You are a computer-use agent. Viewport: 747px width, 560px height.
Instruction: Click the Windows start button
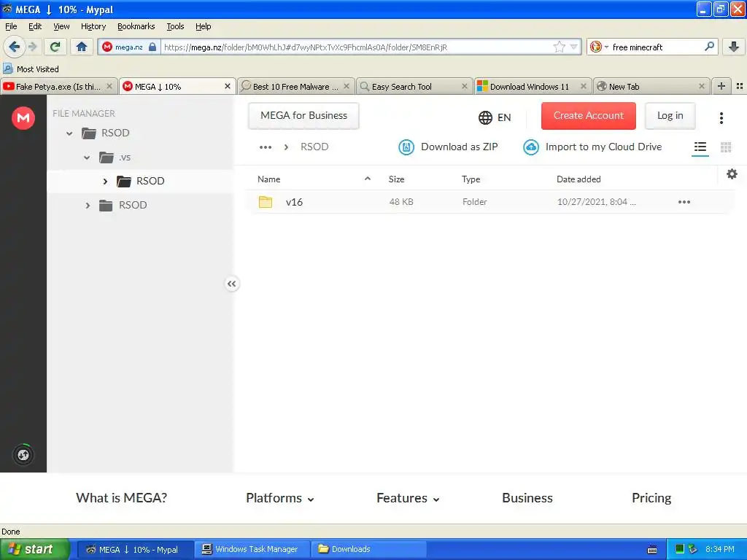click(34, 549)
